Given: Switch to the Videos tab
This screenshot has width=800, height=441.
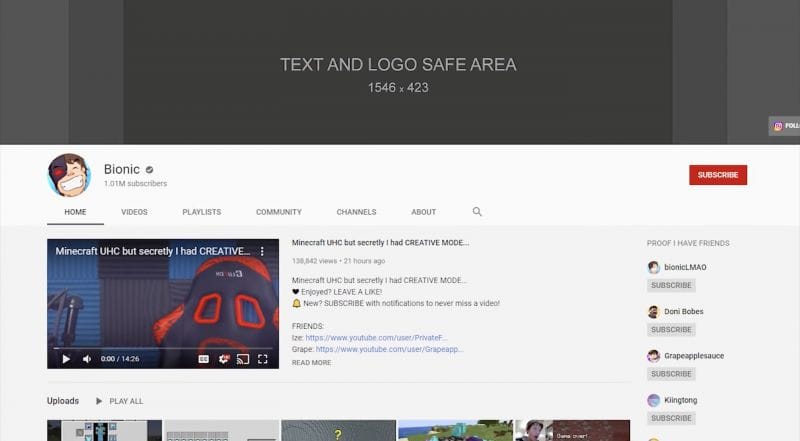Looking at the screenshot, I should click(x=134, y=212).
